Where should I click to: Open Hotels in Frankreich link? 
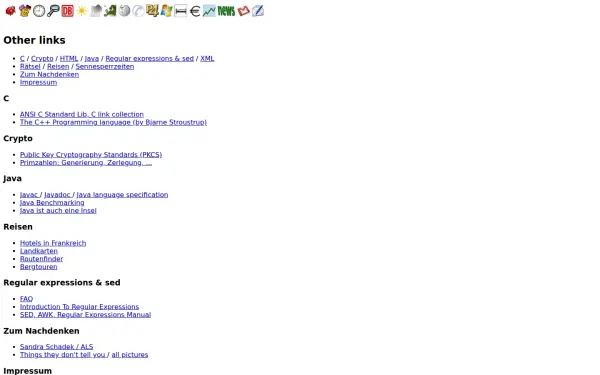53,243
